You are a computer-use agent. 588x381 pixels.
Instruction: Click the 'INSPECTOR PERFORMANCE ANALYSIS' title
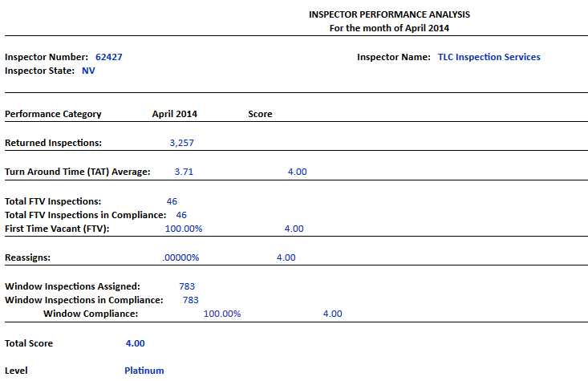click(389, 14)
